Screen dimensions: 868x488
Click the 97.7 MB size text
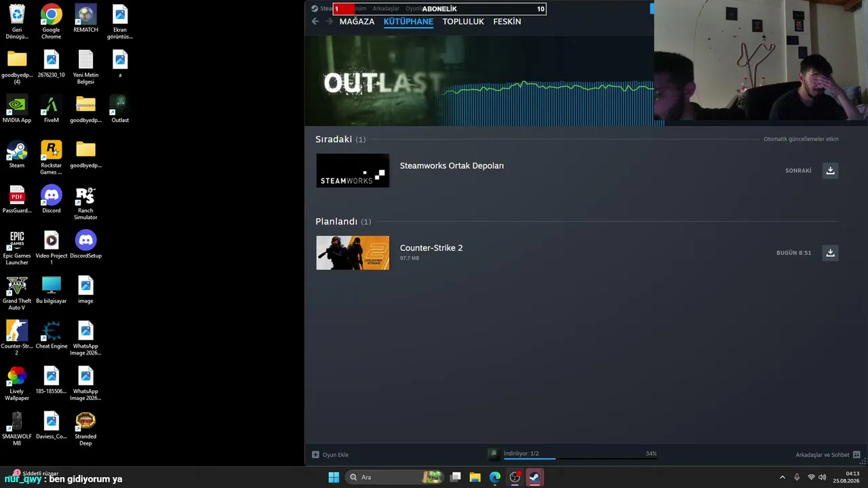pos(410,258)
